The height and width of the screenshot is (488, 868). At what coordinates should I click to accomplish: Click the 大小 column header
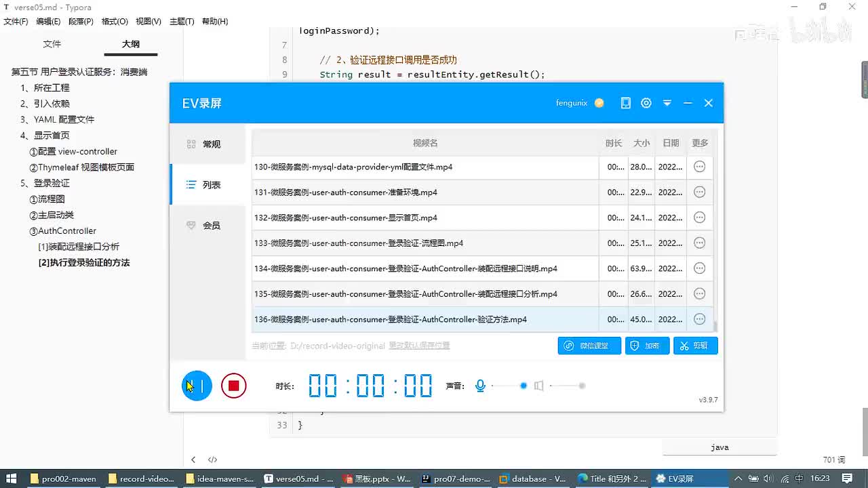pyautogui.click(x=642, y=143)
